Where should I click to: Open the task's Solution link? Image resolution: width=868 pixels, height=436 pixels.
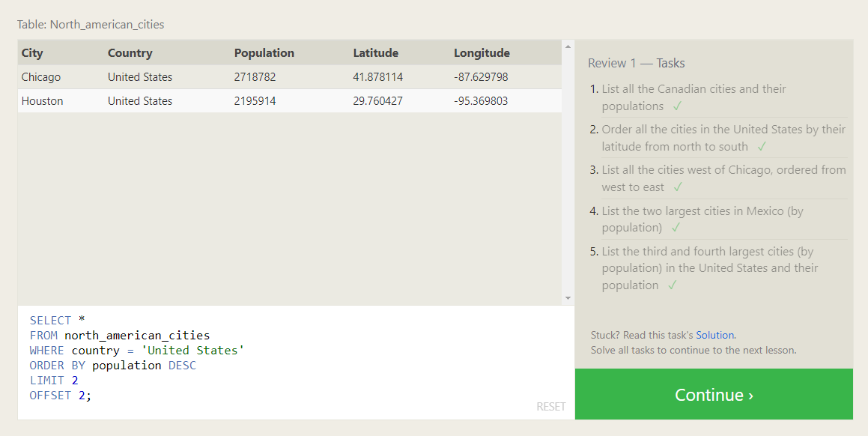(x=714, y=335)
